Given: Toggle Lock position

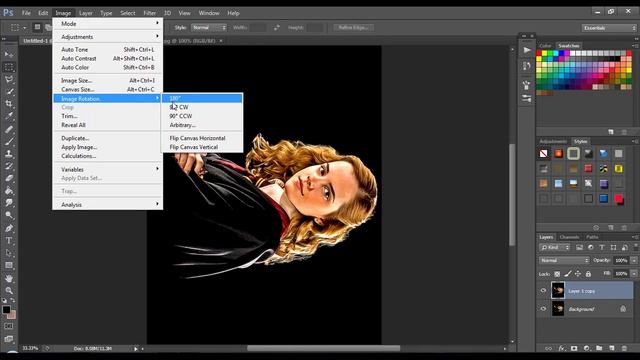Looking at the screenshot, I should pos(578,274).
